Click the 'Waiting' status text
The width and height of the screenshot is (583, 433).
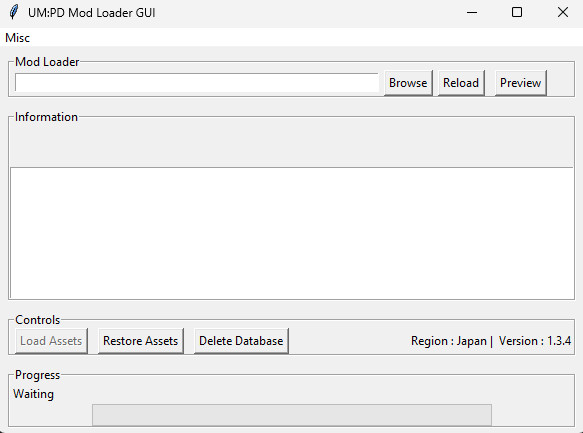pyautogui.click(x=33, y=394)
